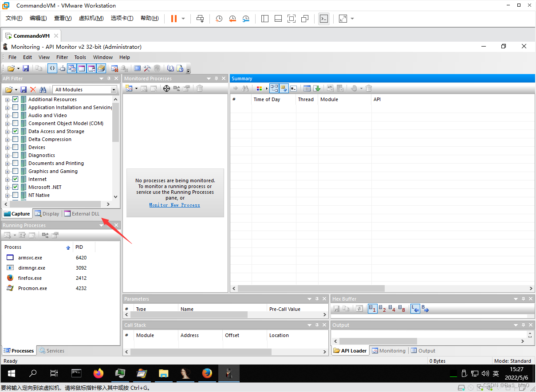Screen dimensions: 536x392
Task: Click the trash icon in Monitored Processes toolbar
Action: coord(200,89)
